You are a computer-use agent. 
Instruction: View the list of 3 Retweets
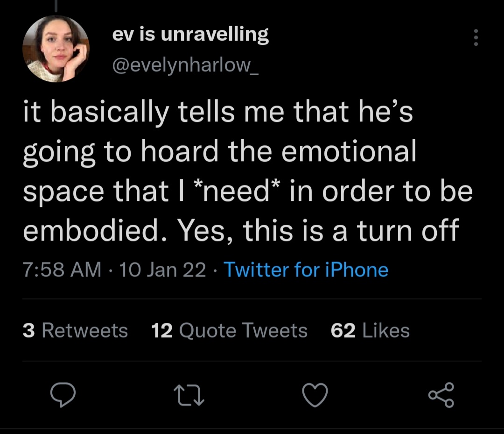[75, 331]
